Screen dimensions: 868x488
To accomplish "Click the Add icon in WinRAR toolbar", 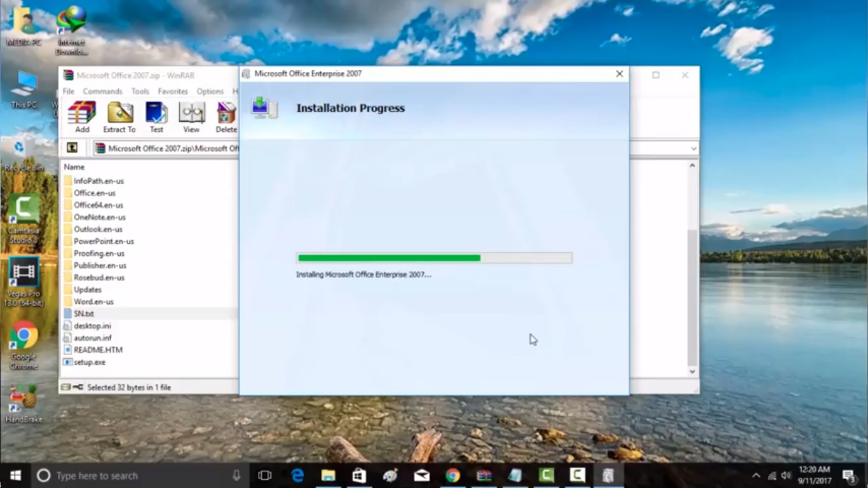I will (82, 117).
